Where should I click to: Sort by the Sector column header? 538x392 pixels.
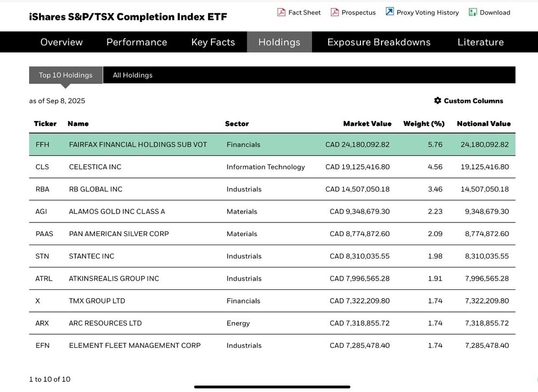pos(237,124)
